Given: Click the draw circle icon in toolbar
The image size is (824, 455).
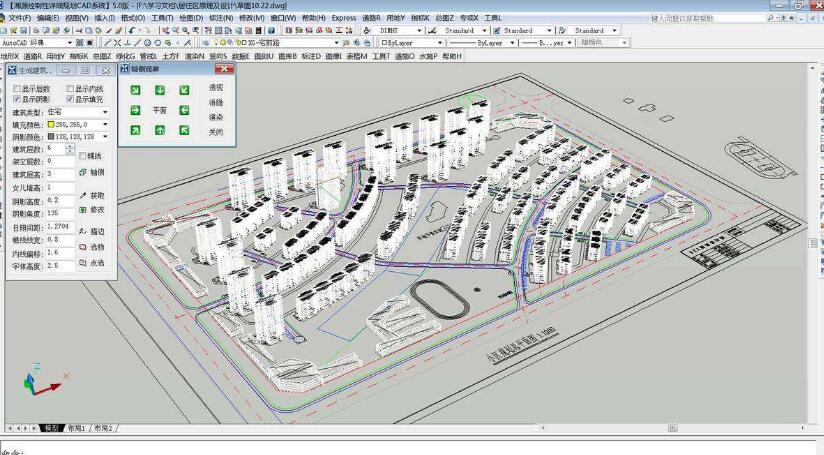Looking at the screenshot, I should click(x=148, y=43).
